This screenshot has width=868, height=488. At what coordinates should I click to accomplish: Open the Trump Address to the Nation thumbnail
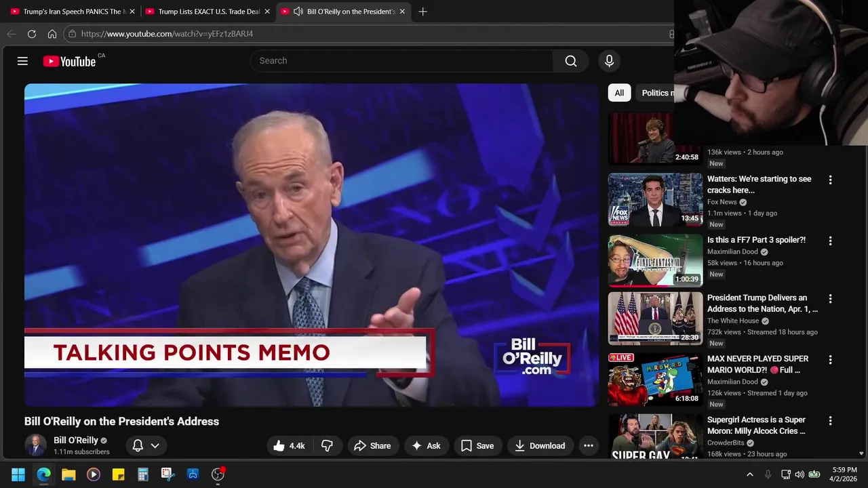tap(655, 319)
